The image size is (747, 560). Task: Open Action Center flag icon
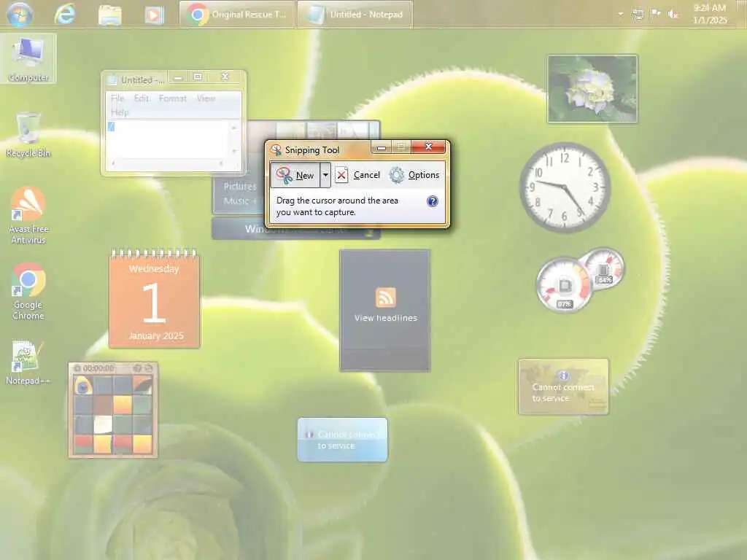656,14
